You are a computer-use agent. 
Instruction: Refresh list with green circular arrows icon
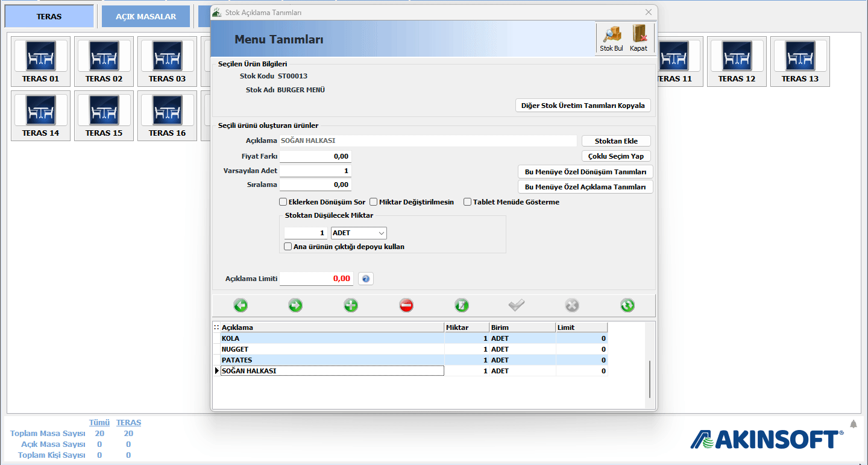pyautogui.click(x=627, y=306)
